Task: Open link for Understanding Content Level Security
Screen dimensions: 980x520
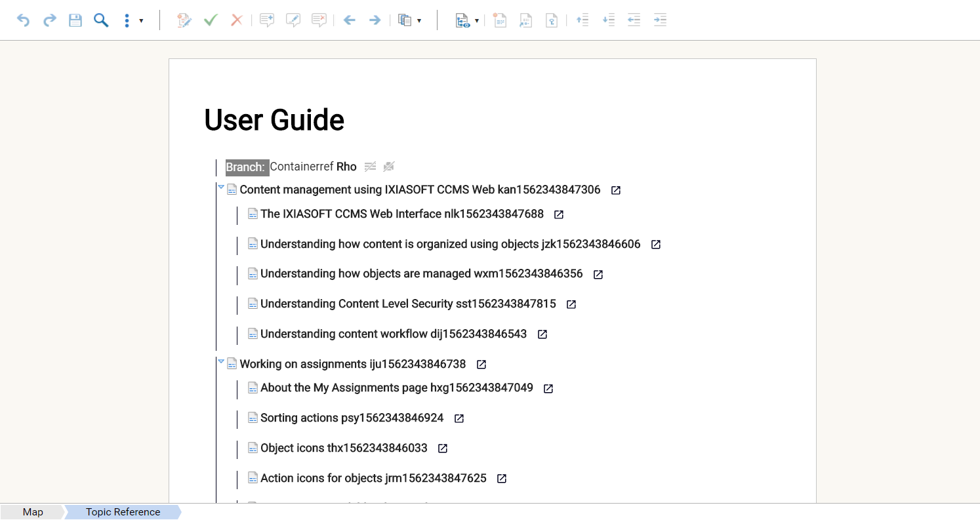Action: click(x=571, y=304)
